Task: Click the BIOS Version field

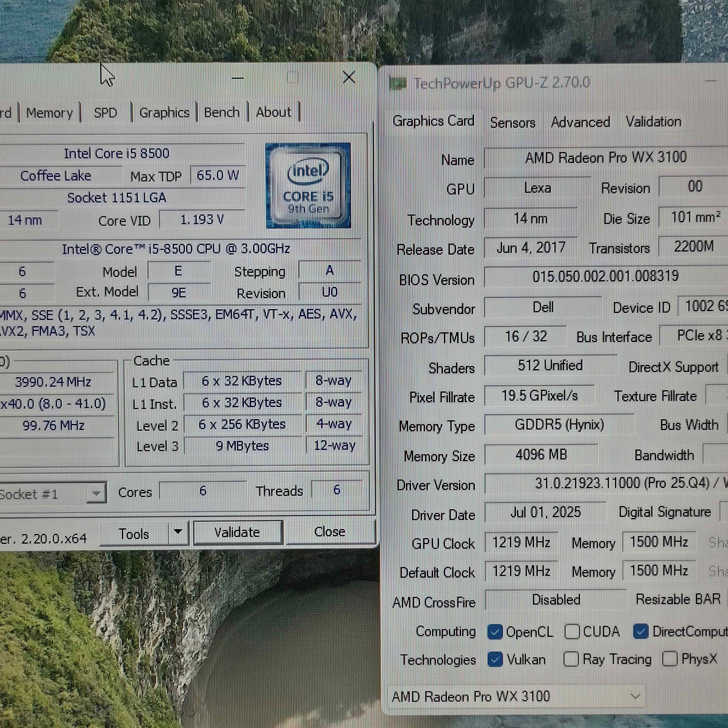Action: click(x=606, y=276)
